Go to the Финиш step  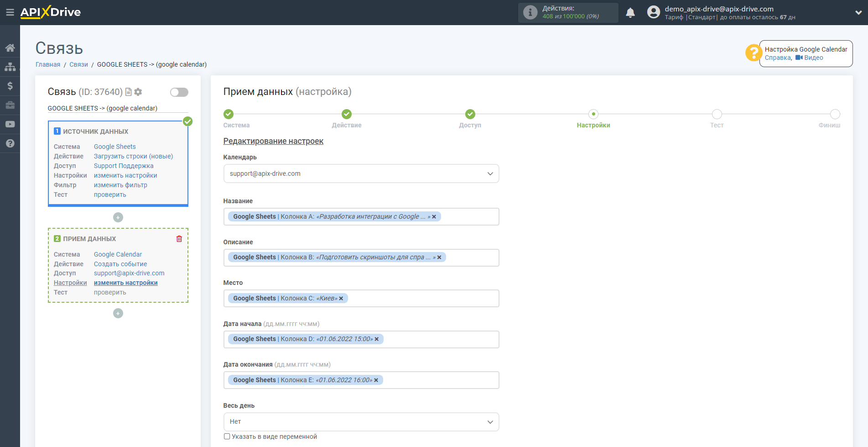[835, 114]
